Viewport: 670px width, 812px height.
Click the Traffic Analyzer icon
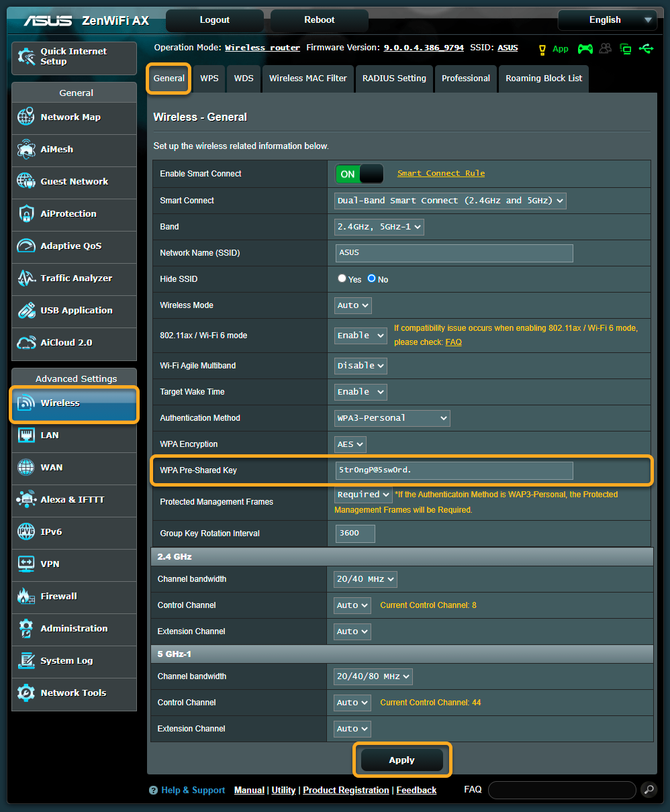coord(26,278)
